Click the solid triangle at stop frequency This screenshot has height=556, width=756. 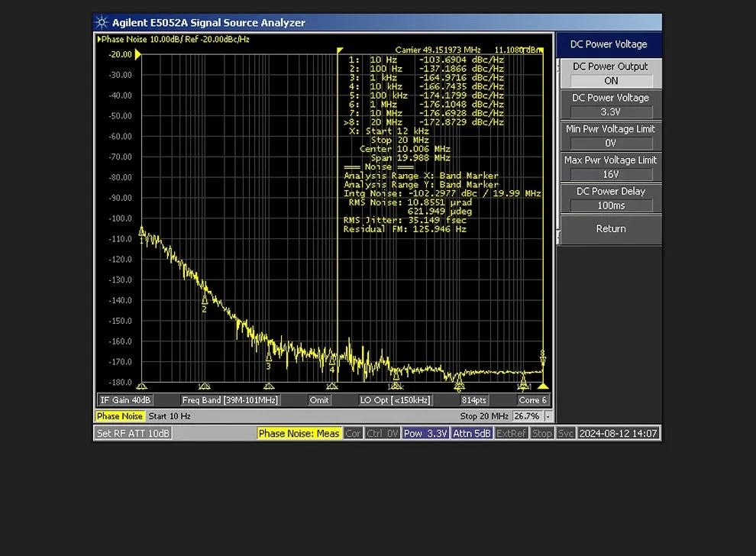point(543,386)
